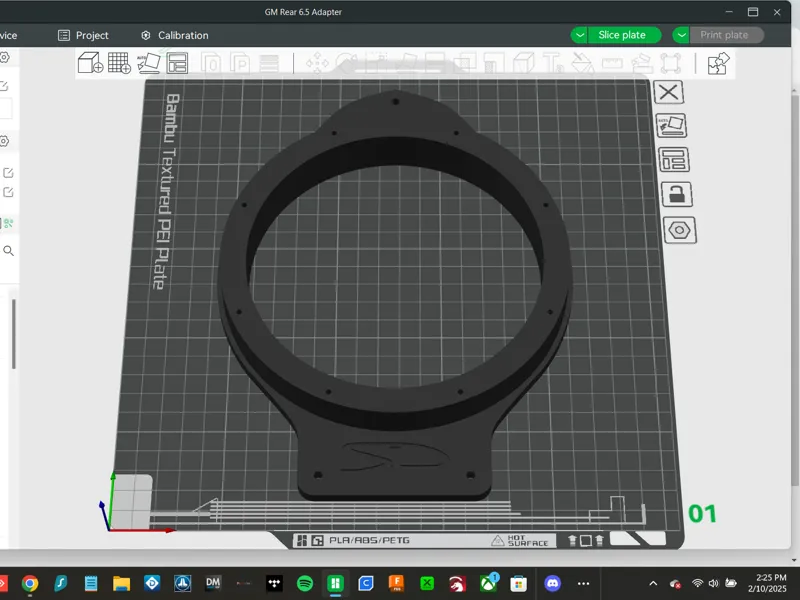Expand the Slice plate dropdown arrow
Screen dimensions: 800x600
579,35
